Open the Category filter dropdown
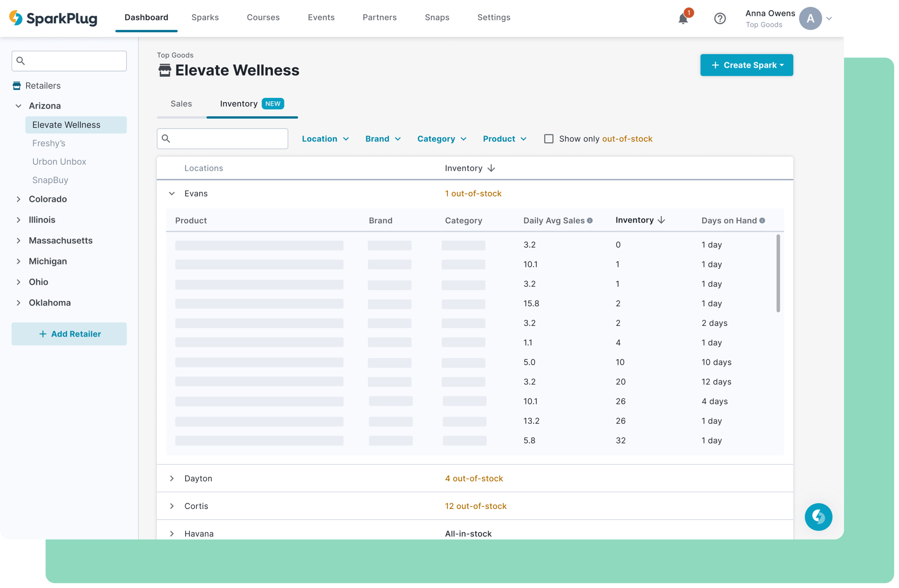899x588 pixels. pyautogui.click(x=441, y=139)
